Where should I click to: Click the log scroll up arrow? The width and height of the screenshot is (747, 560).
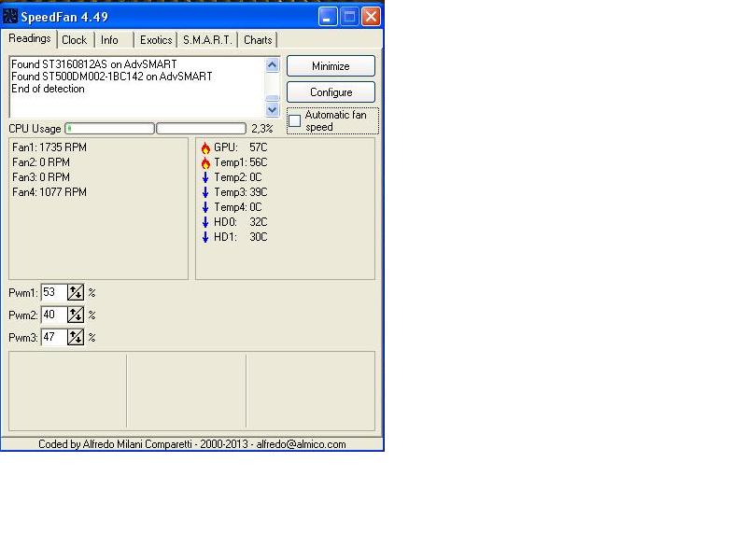pyautogui.click(x=272, y=64)
